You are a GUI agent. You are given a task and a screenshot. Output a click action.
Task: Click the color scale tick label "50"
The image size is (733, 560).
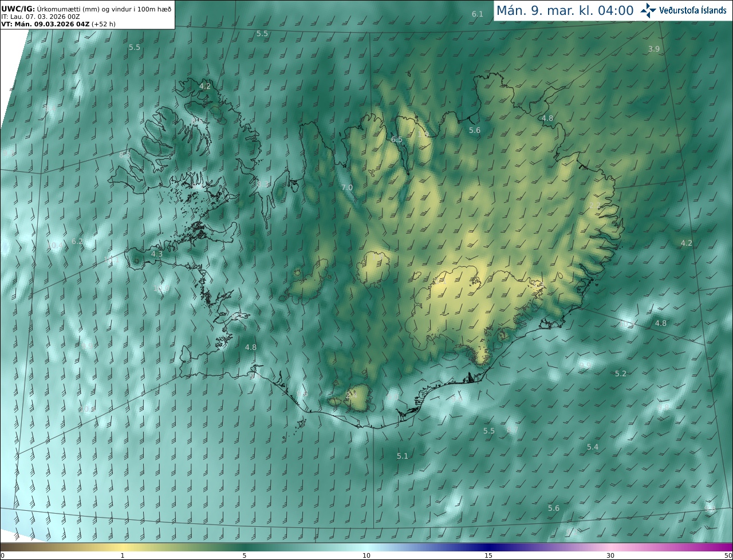pyautogui.click(x=728, y=556)
